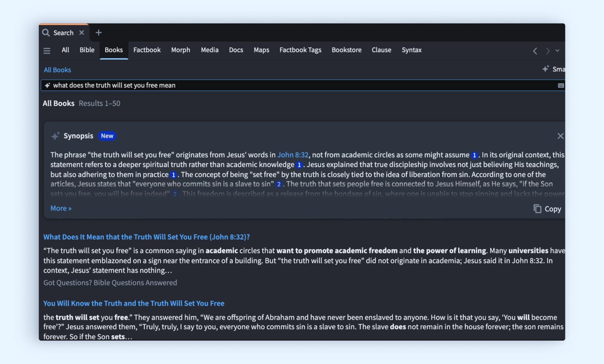The height and width of the screenshot is (364, 604).
Task: Open citation 1 after 'them in practice'
Action: coord(173,175)
